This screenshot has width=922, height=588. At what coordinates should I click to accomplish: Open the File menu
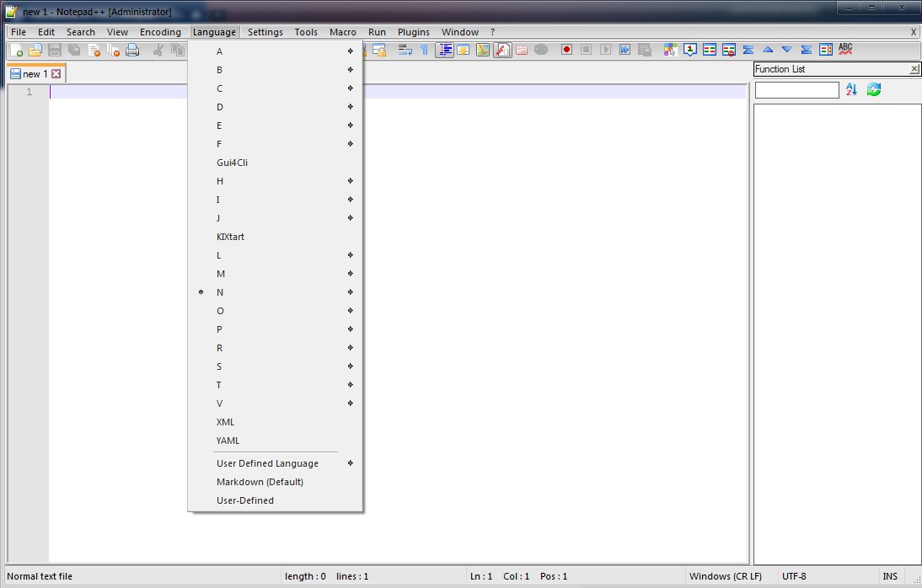click(x=19, y=32)
